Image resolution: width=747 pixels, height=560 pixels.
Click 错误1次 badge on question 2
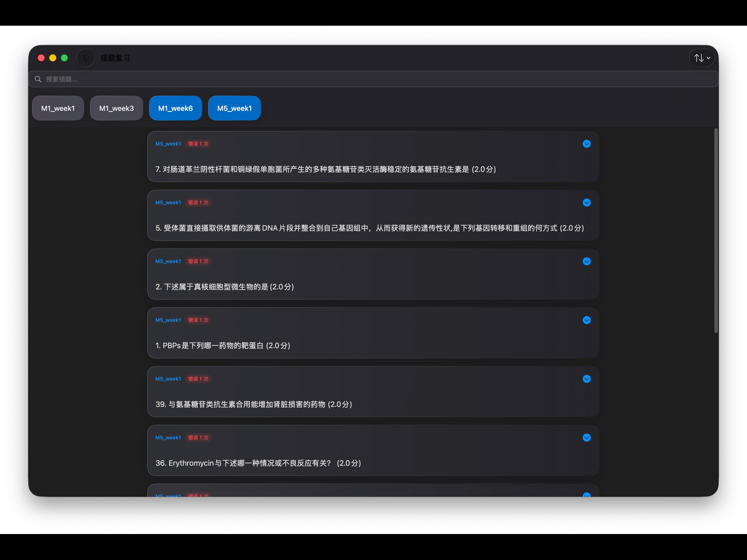(x=198, y=261)
